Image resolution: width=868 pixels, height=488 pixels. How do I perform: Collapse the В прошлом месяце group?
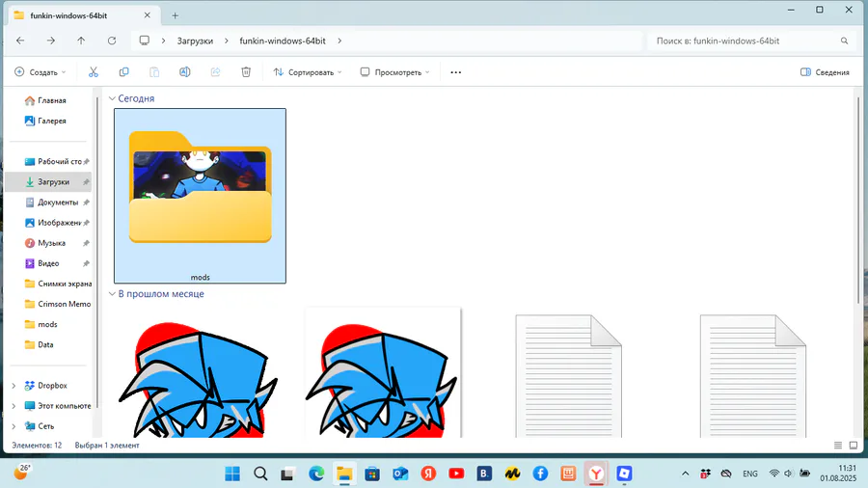pyautogui.click(x=112, y=294)
